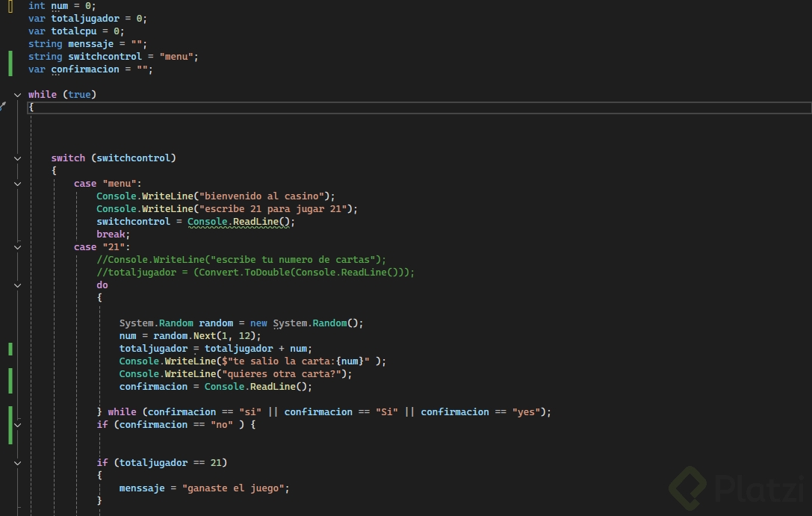
Task: Click the "yes" string in while condition
Action: (526, 412)
